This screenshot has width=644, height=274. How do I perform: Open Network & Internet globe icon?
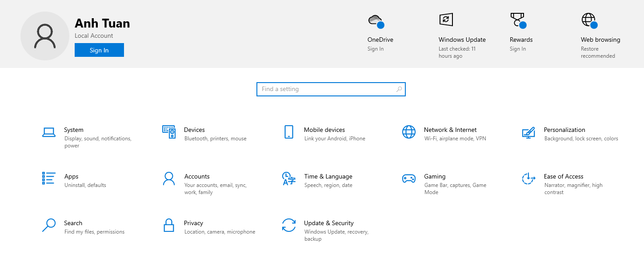pos(408,132)
